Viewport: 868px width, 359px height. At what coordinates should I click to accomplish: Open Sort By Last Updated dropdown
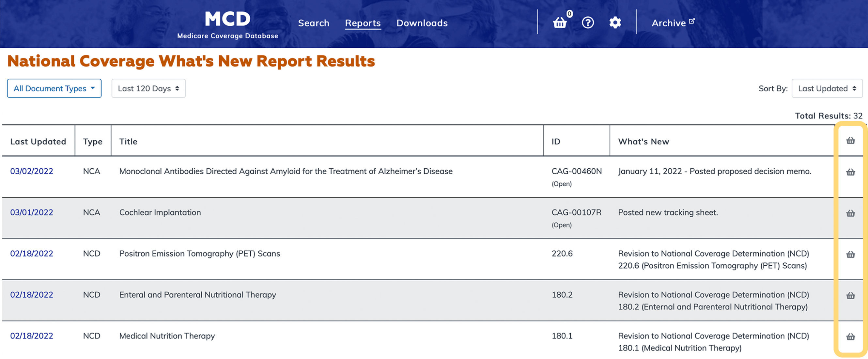(827, 88)
